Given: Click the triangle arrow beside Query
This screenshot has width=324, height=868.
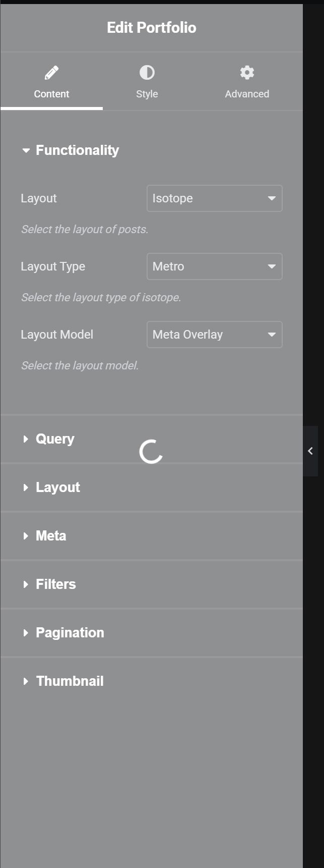Looking at the screenshot, I should [26, 439].
